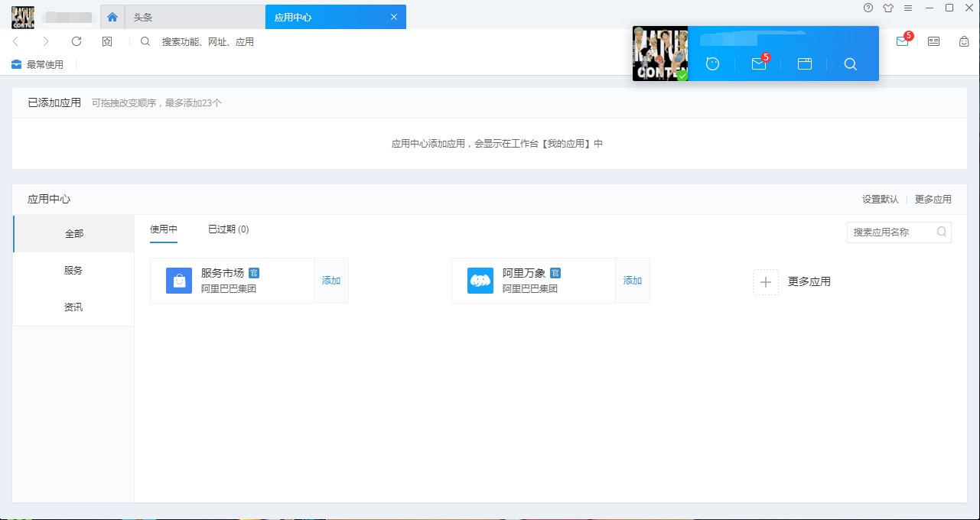Click the 服务市场 app name text
Viewport: 980px width, 520px height.
[x=223, y=273]
